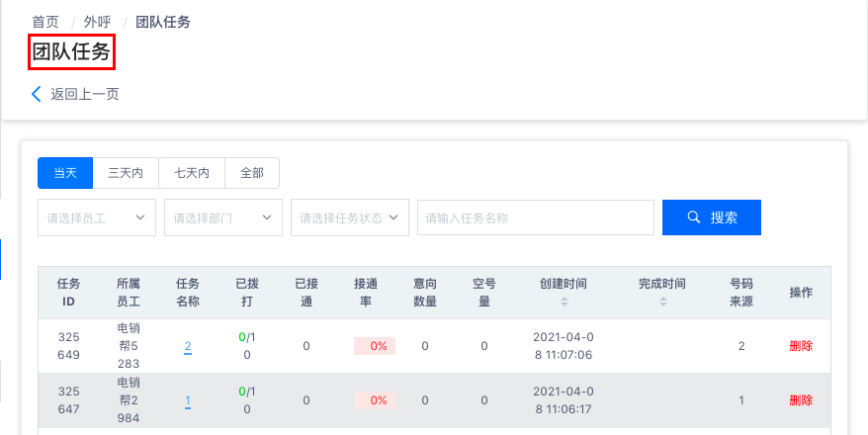Viewport: 868px width, 435px height.
Task: Delete task 325649 via 删除
Action: 801,346
